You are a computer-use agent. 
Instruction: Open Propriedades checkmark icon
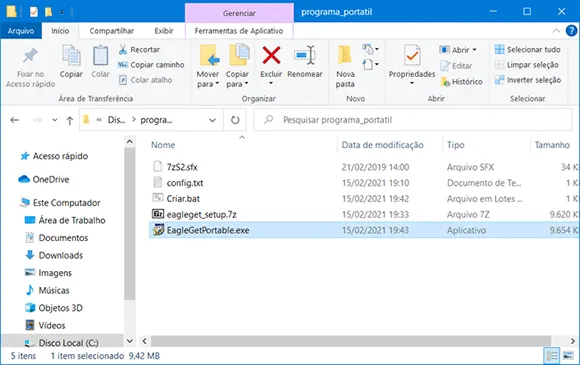point(412,55)
